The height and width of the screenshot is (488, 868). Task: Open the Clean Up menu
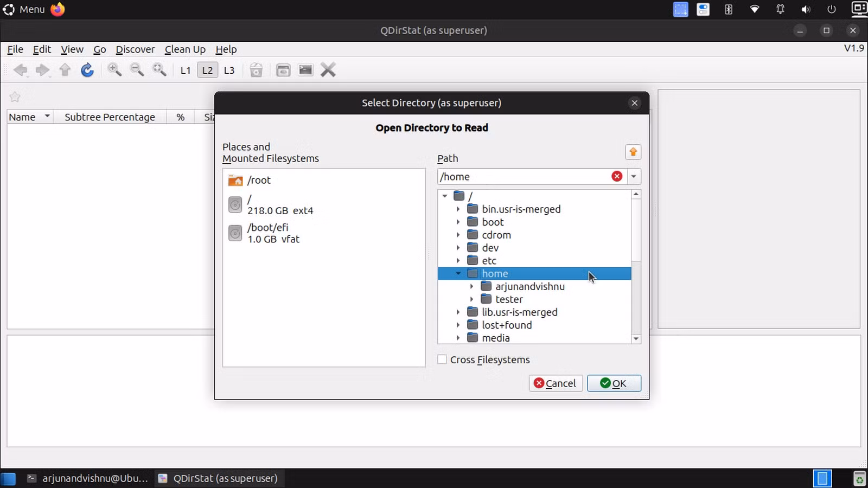click(185, 49)
